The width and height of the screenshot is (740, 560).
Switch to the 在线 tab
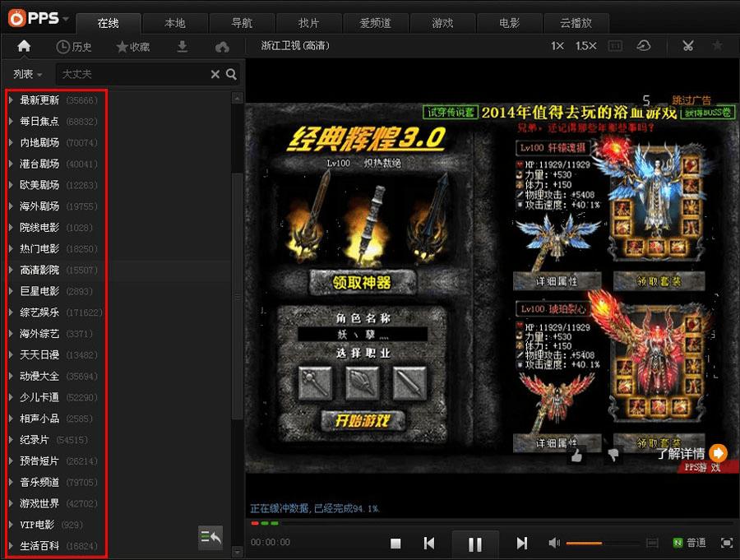(108, 23)
